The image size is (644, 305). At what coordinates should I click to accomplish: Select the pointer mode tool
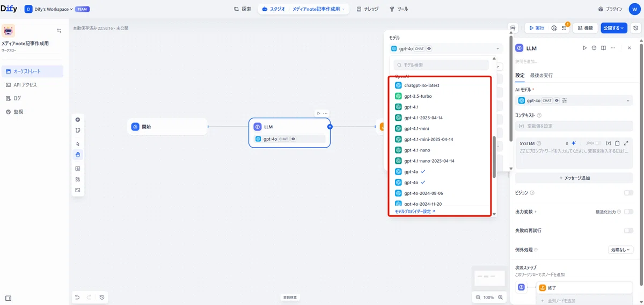78,144
